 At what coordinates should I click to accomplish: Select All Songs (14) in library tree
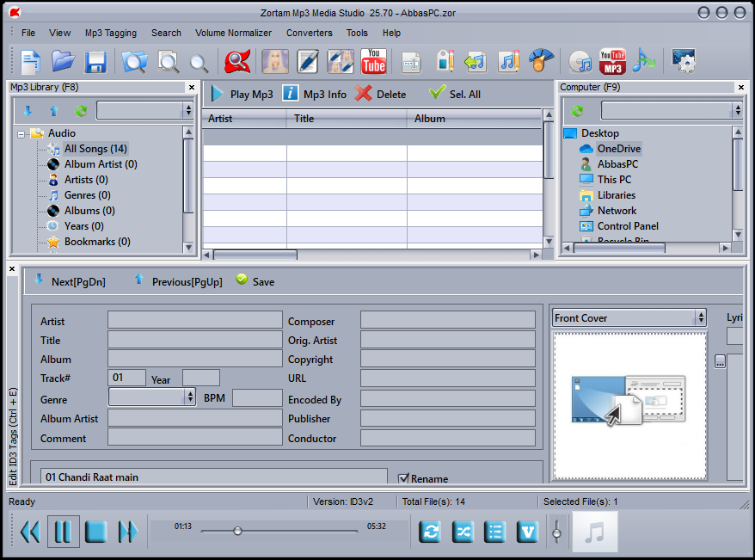pos(95,149)
